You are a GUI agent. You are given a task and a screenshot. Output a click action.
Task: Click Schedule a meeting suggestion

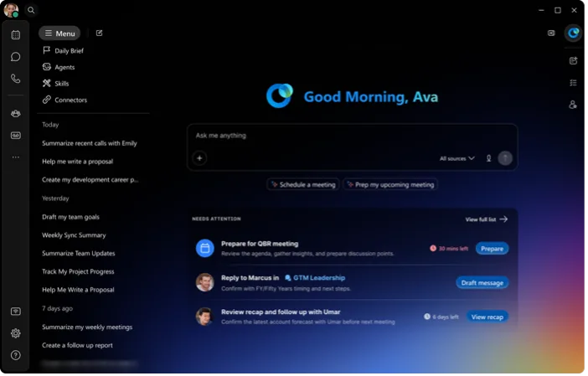[x=303, y=185]
